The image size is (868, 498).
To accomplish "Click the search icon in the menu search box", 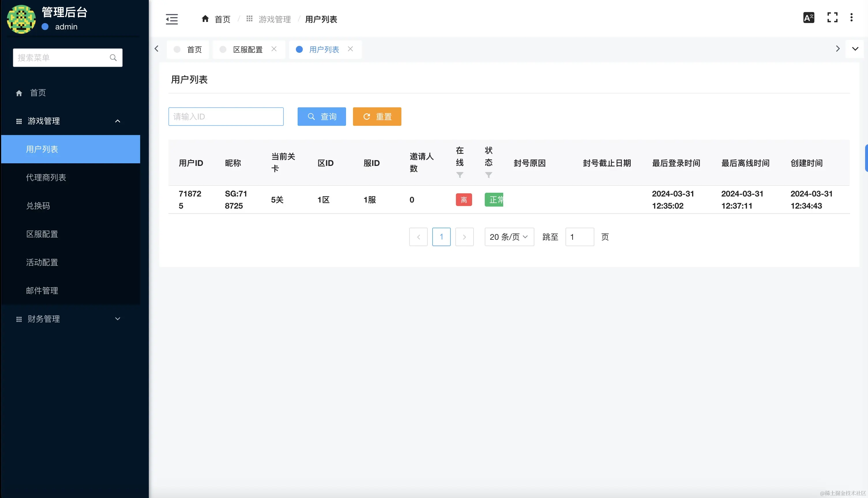I will pos(113,57).
